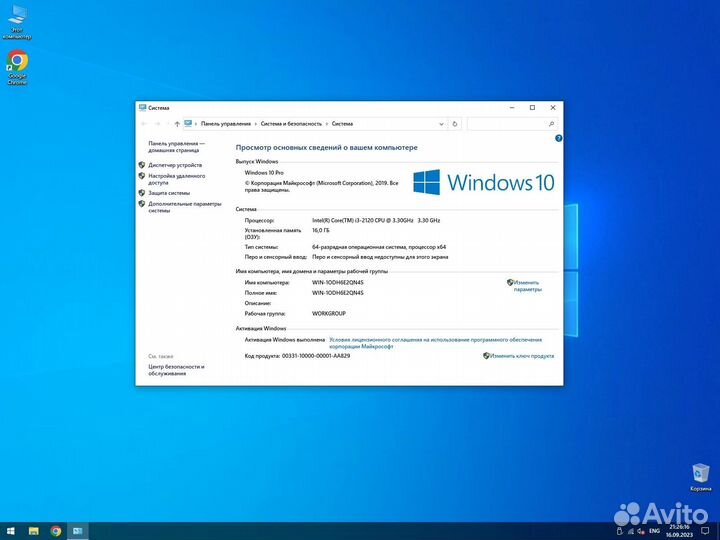This screenshot has width=720, height=540.
Task: Click Изменить параметры link
Action: (527, 286)
